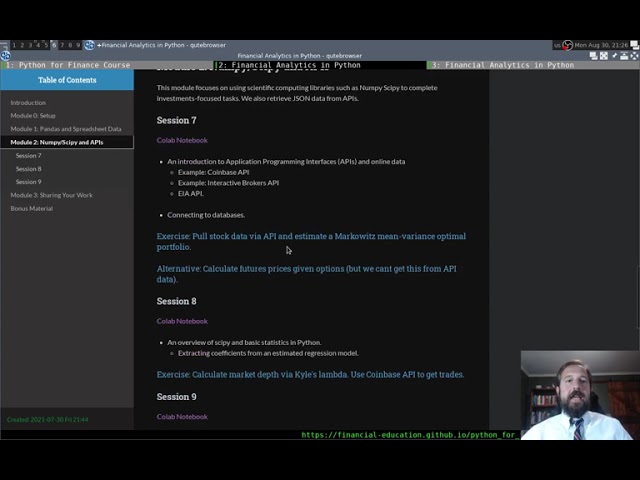Viewport: 640px width, 480px height.
Task: Jump to Session 7 in sidebar
Action: click(x=29, y=156)
